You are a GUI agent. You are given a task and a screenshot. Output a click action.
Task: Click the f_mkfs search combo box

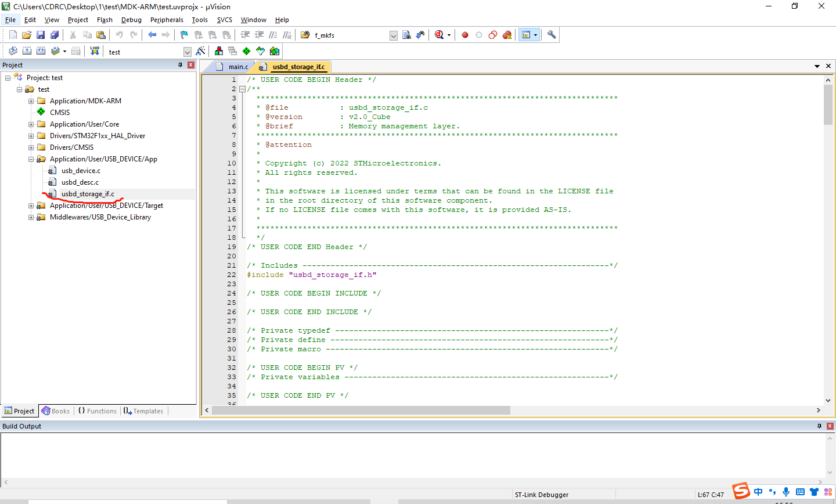tap(348, 34)
